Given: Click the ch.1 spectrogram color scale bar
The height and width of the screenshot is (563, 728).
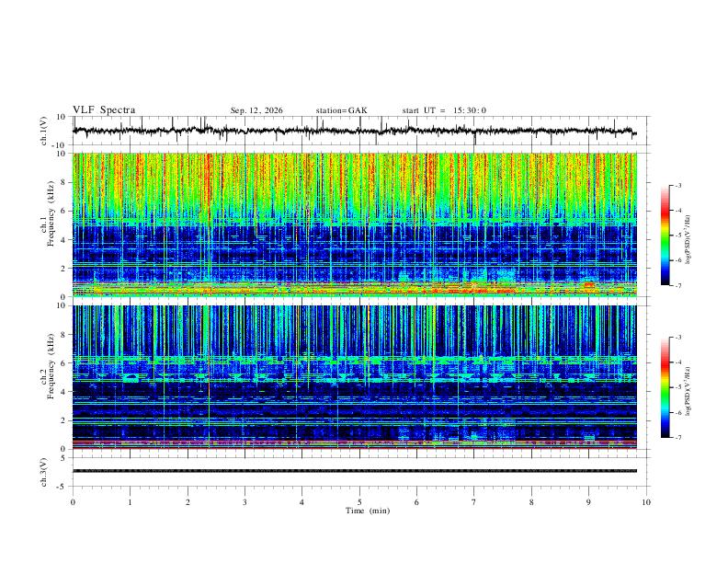Looking at the screenshot, I should point(665,236).
